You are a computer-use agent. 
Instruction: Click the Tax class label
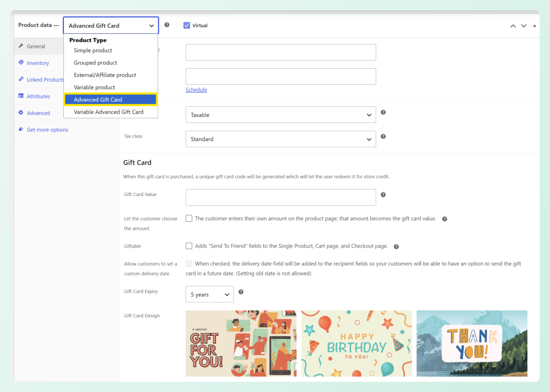pos(133,136)
